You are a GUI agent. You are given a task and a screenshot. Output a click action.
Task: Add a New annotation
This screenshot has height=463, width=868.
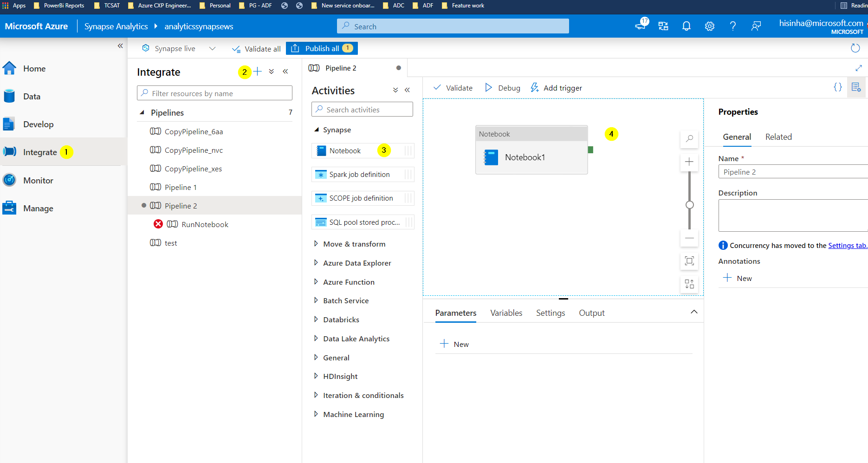point(738,278)
